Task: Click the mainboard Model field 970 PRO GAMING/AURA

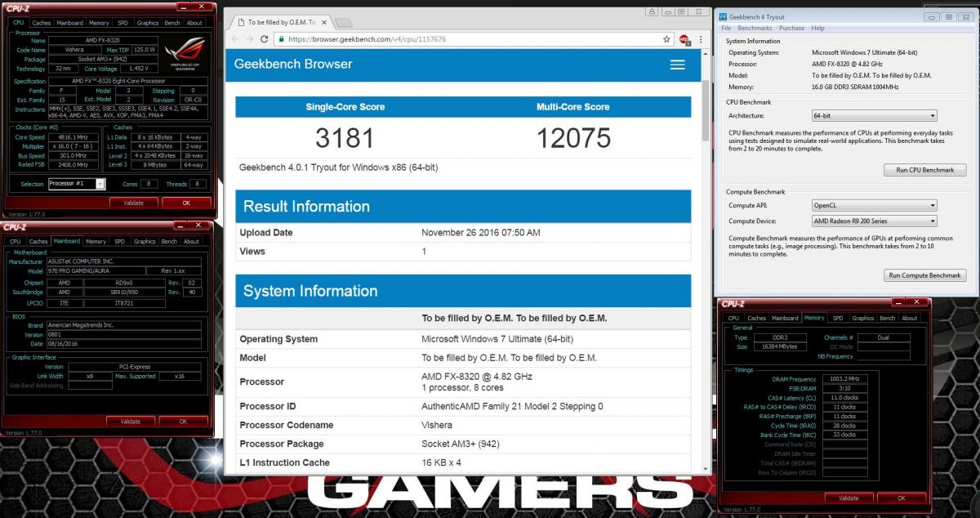Action: [96, 271]
